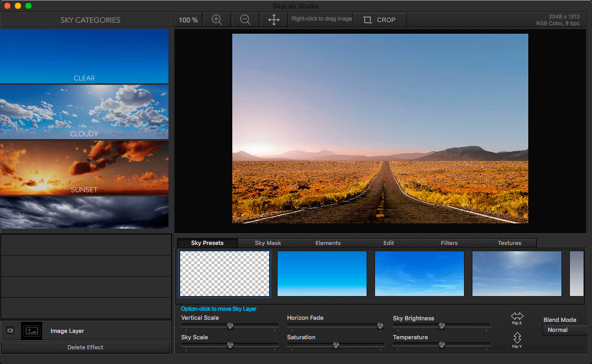Open the Blend Mode Normal dropdown
This screenshot has width=592, height=364.
[x=565, y=330]
